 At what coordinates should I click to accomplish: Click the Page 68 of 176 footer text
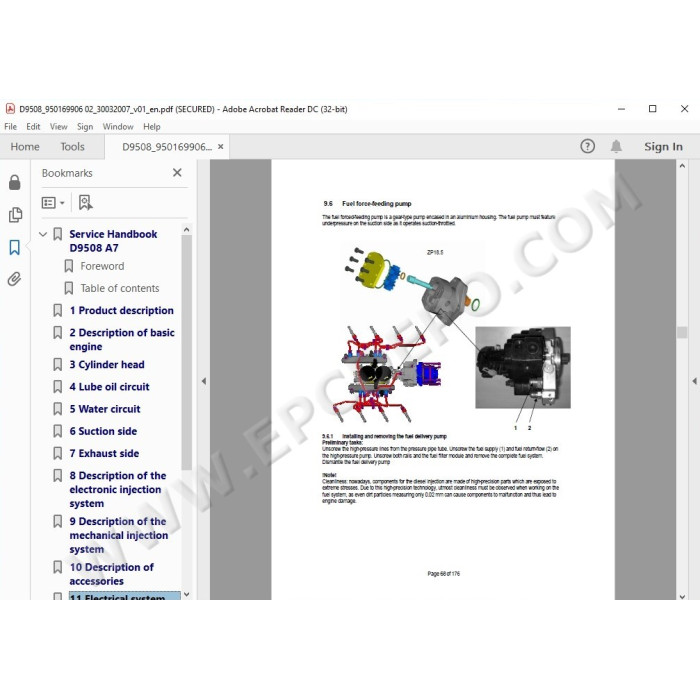[x=443, y=574]
